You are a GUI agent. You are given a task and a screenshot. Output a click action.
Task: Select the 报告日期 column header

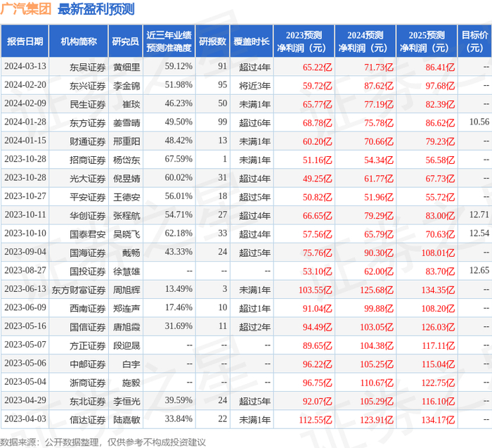(25, 41)
